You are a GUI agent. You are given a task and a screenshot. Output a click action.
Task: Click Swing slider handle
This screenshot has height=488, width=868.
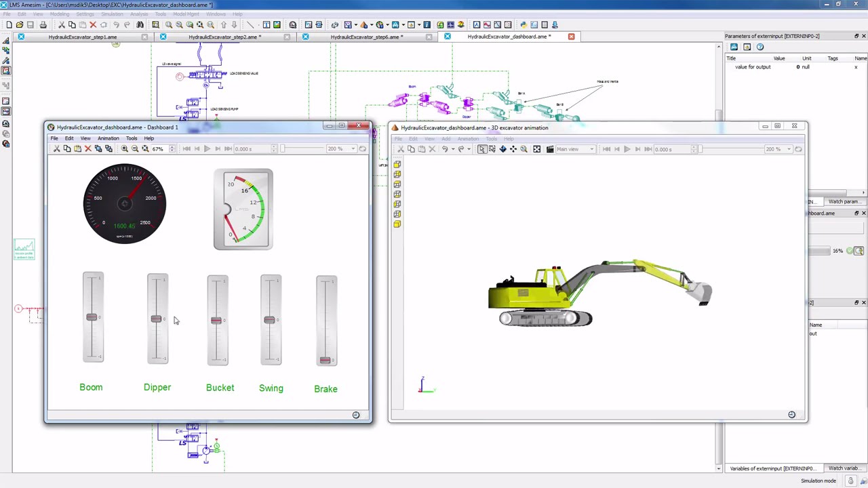click(x=269, y=320)
